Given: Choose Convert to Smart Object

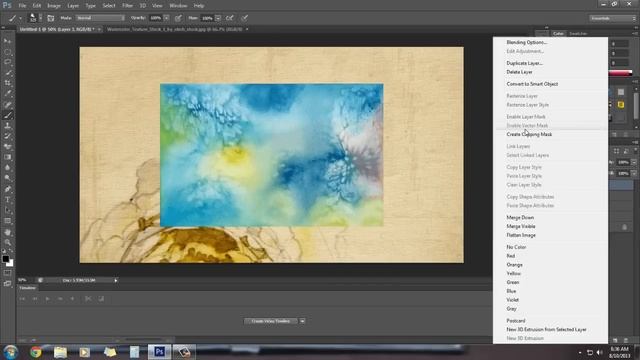Looking at the screenshot, I should point(532,84).
